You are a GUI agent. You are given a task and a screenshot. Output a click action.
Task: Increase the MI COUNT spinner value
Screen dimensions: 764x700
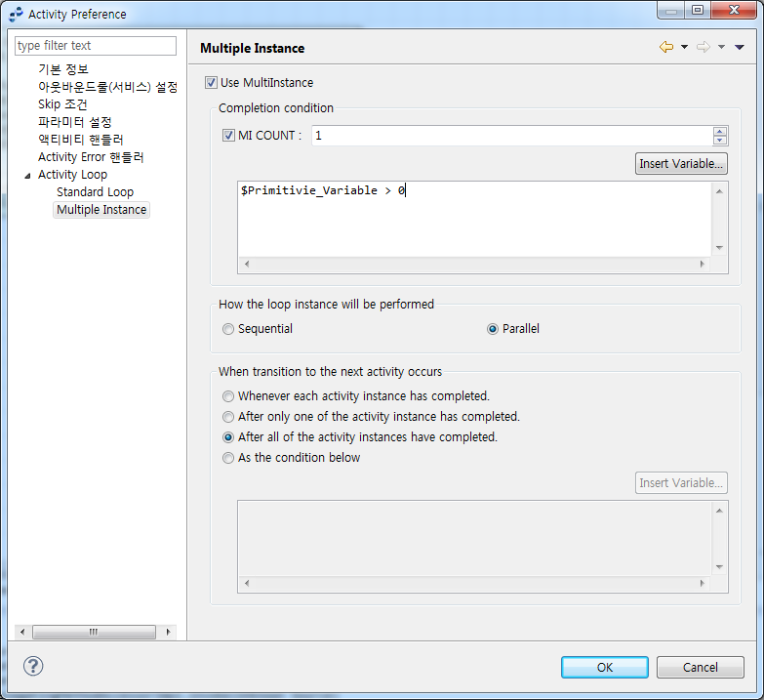(720, 131)
